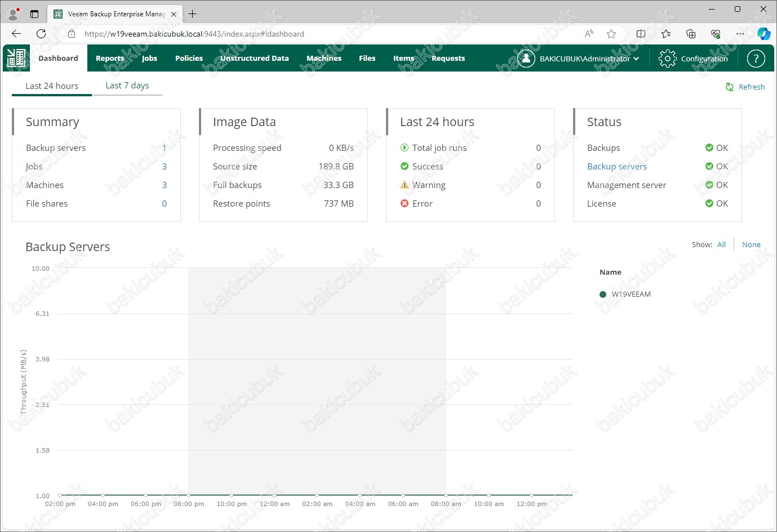Click the browser back arrow
Screen dimensions: 777x532
tap(16, 34)
